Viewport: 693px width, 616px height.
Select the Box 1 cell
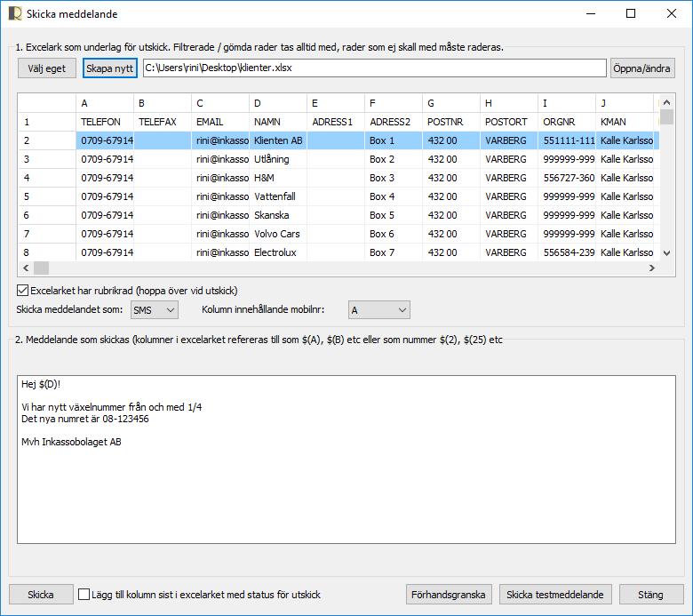[394, 140]
